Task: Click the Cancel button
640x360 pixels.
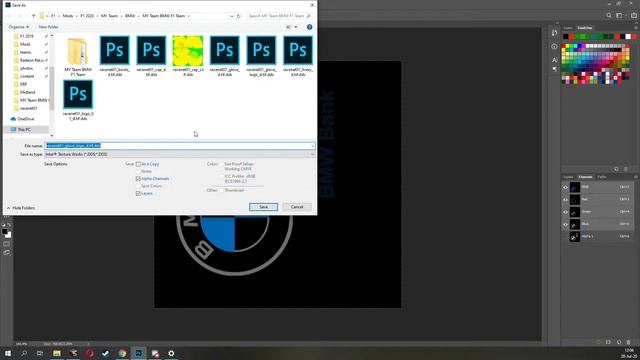Action: [297, 207]
